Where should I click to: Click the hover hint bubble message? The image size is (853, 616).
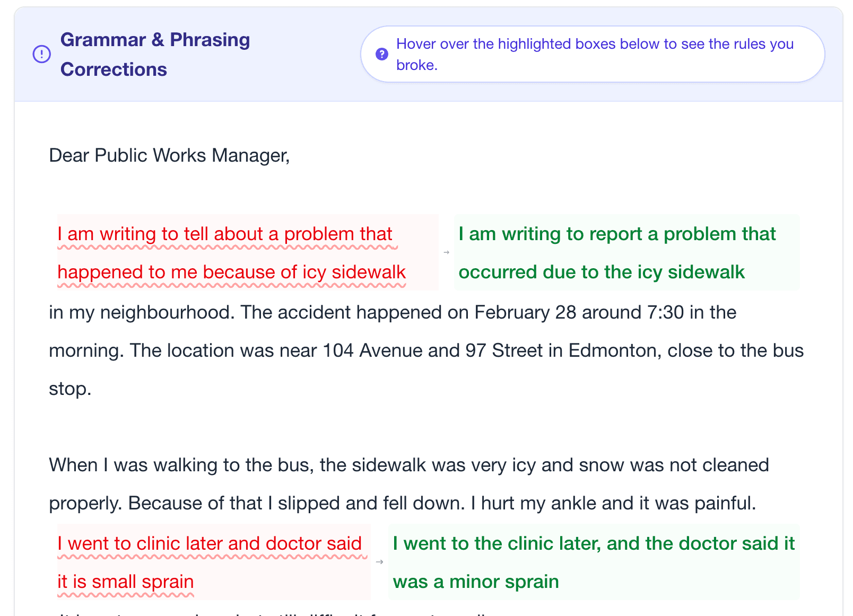(594, 54)
